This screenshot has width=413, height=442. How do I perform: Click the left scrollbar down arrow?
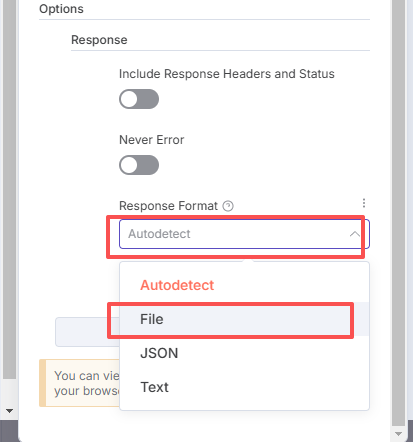pos(9,411)
